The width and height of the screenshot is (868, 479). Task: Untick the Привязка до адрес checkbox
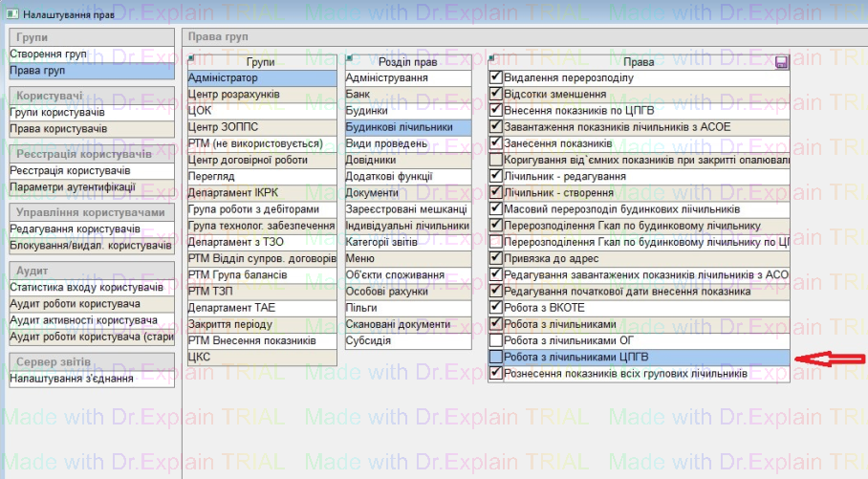(x=495, y=258)
